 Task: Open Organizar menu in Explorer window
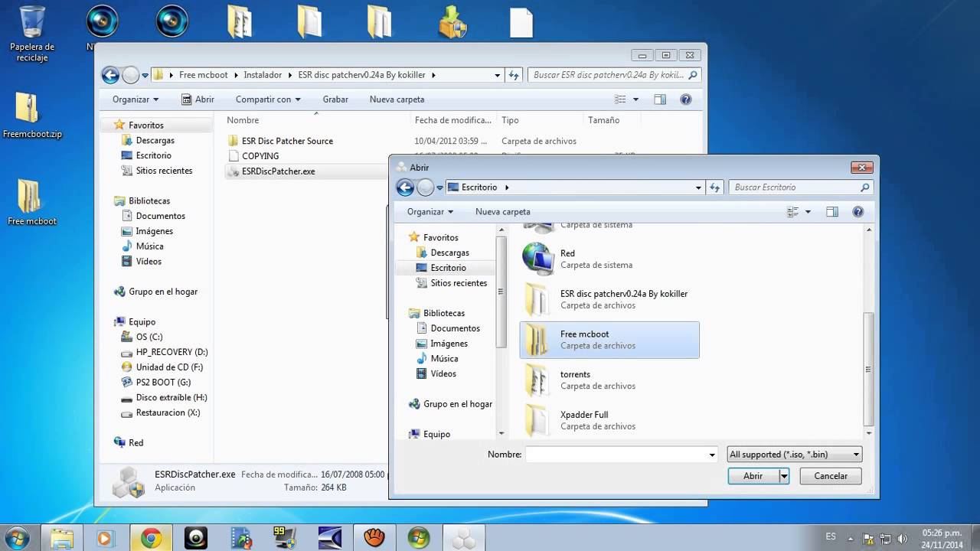[x=136, y=99]
